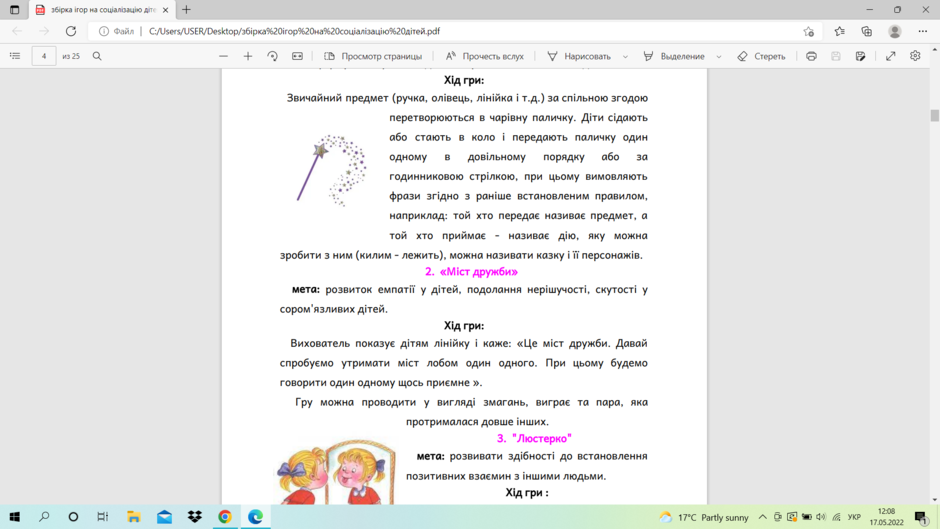The width and height of the screenshot is (940, 529).
Task: Toggle Прочесть вслух read aloud
Action: tap(484, 56)
